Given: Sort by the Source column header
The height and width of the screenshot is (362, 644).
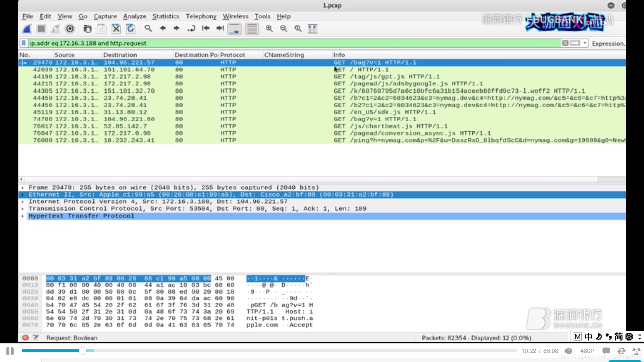Looking at the screenshot, I should [x=77, y=55].
